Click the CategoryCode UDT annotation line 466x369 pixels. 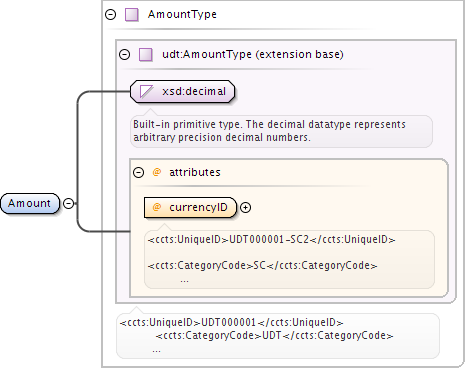[274, 336]
